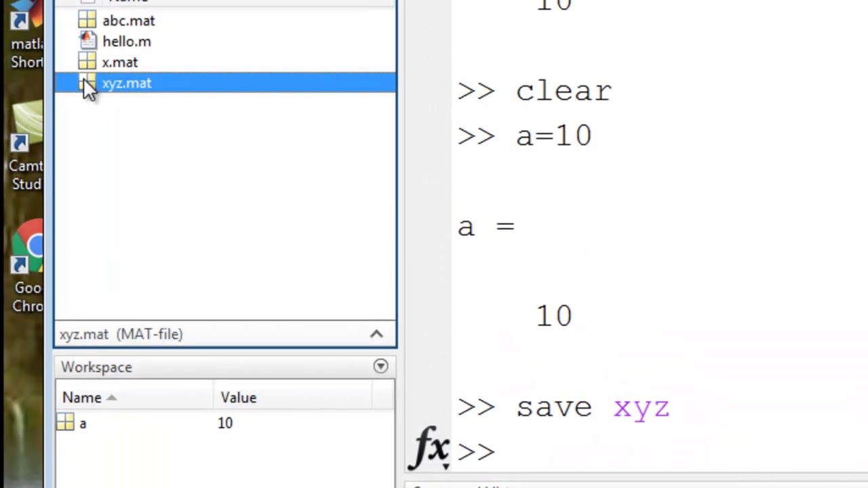
Task: Click the Value column header in Workspace
Action: coord(293,398)
